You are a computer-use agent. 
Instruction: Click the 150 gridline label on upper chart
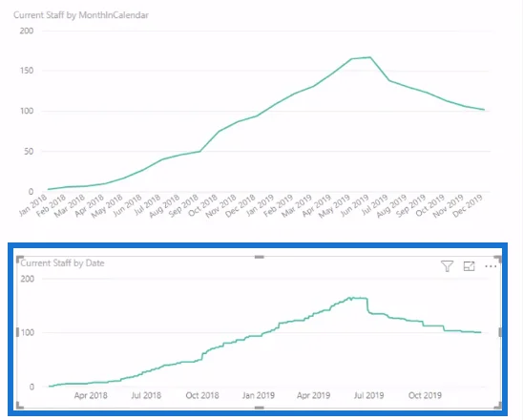click(27, 71)
